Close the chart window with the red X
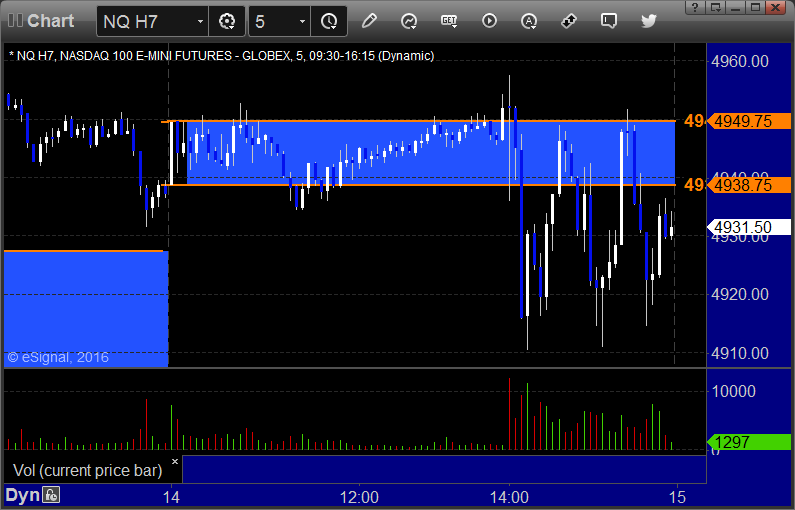Viewport: 795px width, 510px height. [x=776, y=7]
